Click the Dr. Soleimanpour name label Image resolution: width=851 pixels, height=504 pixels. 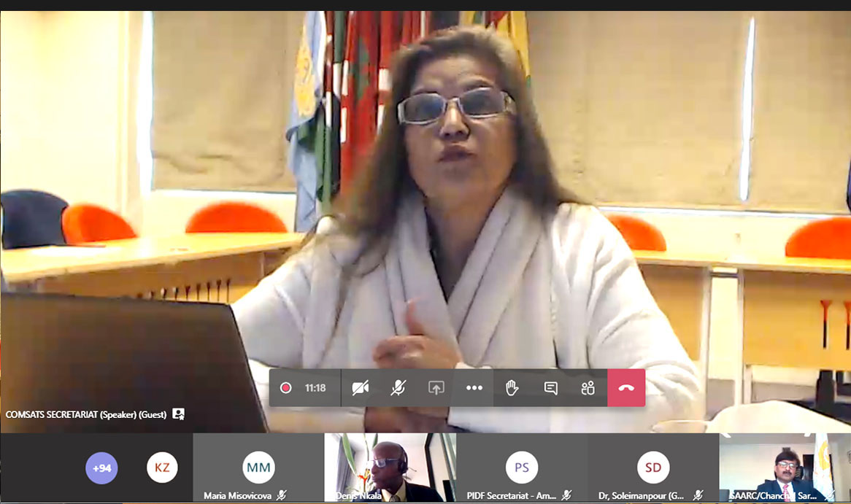point(641,495)
